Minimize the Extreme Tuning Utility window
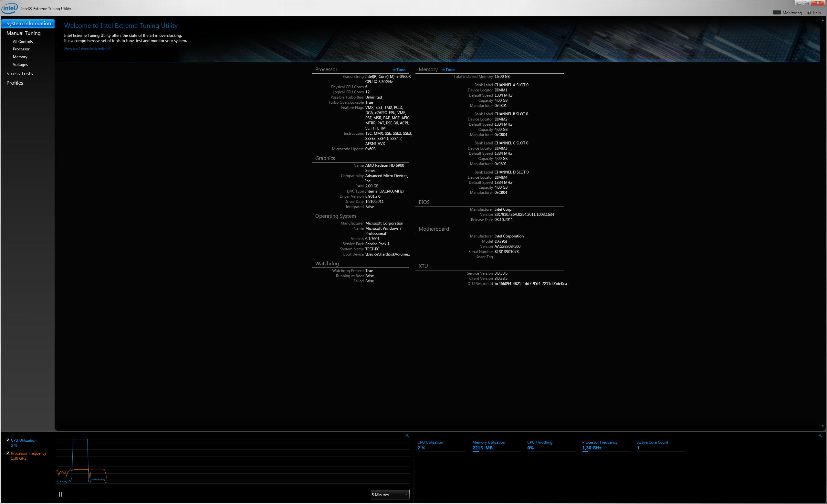Screen dimensions: 827x504 [x=799, y=3]
